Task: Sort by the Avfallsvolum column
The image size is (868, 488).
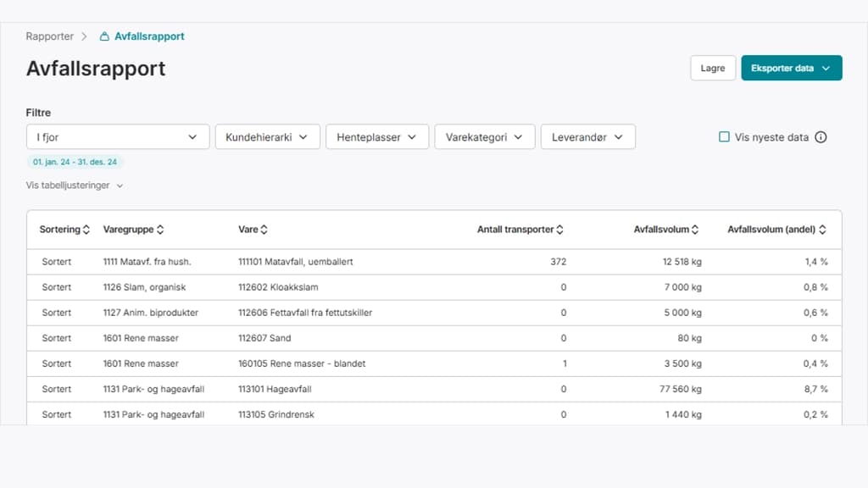Action: [666, 229]
